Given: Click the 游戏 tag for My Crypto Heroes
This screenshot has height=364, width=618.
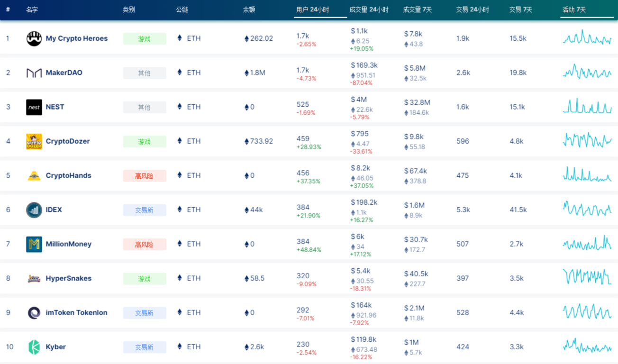Looking at the screenshot, I should (x=145, y=39).
